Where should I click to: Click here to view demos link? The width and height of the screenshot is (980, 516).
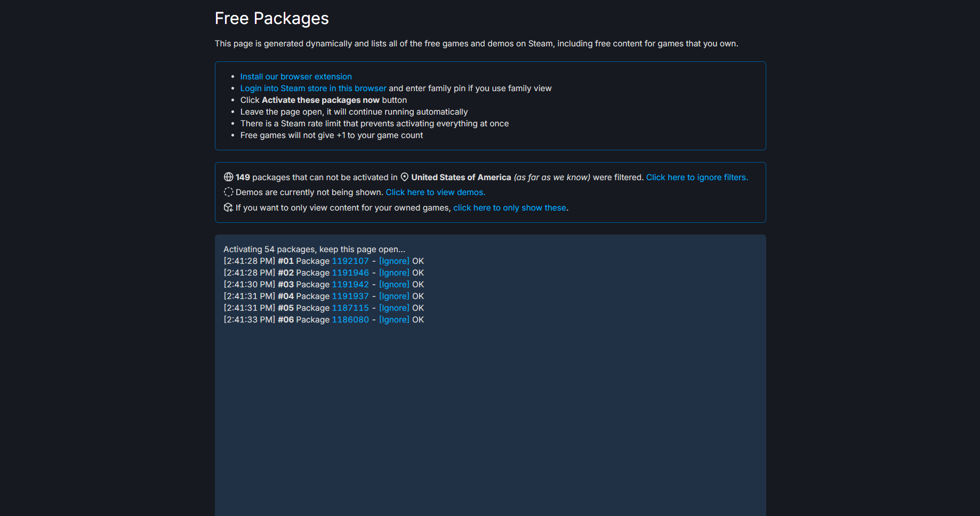435,192
